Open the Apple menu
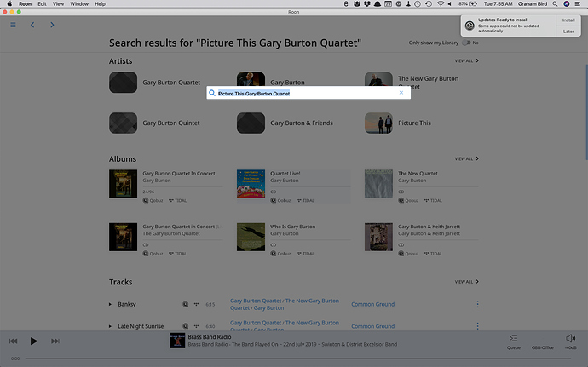 point(9,3)
